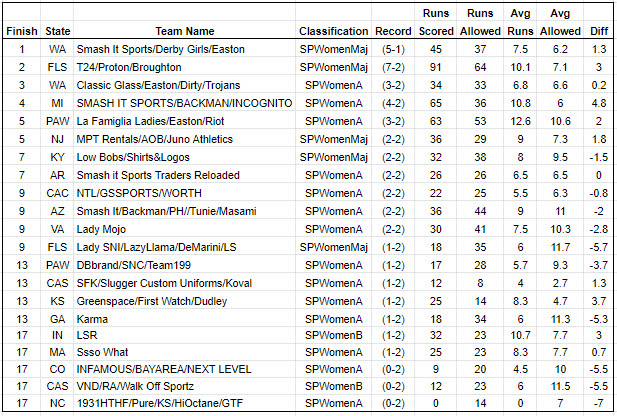Select '1931HTHF/Pure/KS/HiOctane/GTF' cell
Screen dimensions: 617x416
pos(160,403)
